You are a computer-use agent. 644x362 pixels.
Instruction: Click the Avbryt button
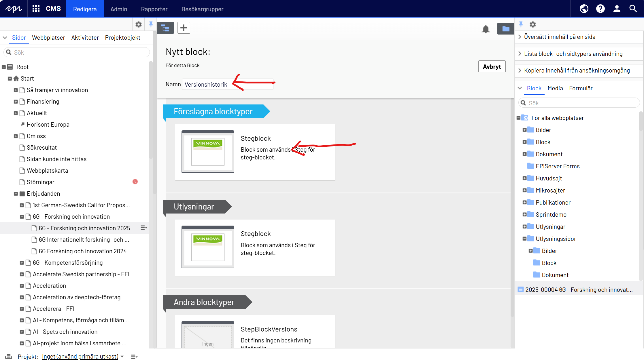tap(492, 66)
